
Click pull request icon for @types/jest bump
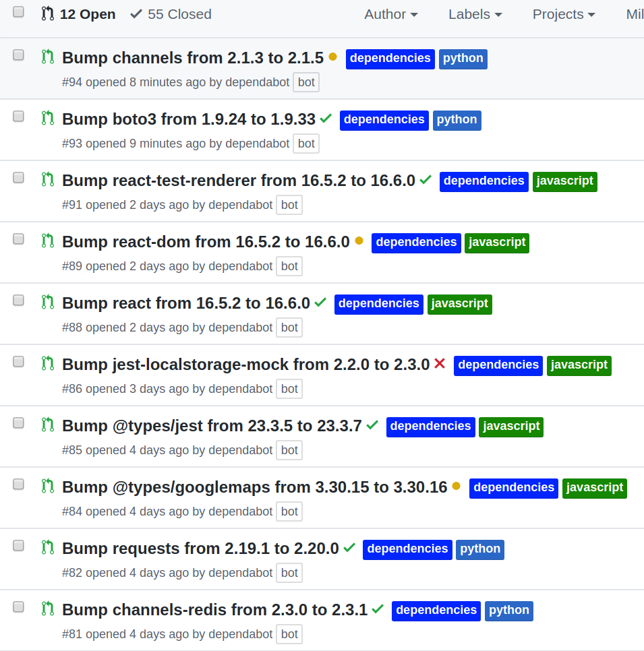[48, 425]
